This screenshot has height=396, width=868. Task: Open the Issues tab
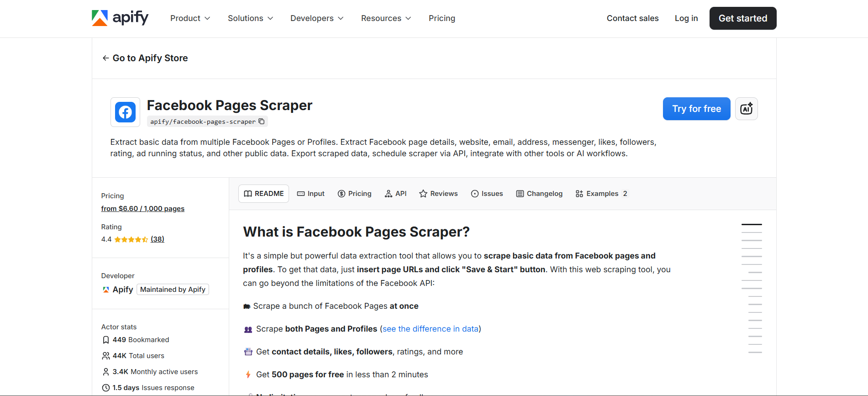pyautogui.click(x=487, y=194)
